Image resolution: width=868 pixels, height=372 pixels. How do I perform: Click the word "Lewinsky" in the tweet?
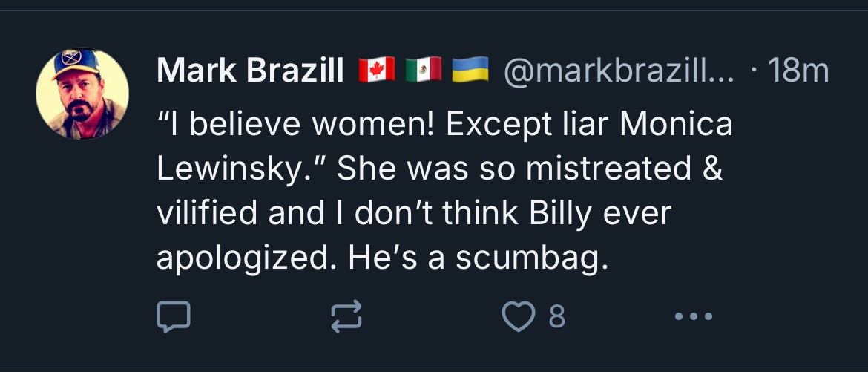[233, 169]
